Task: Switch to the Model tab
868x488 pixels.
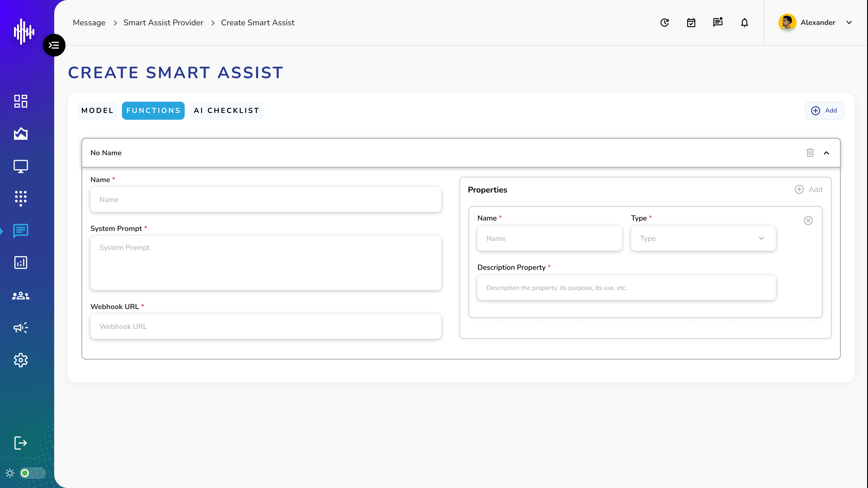Action: 97,111
